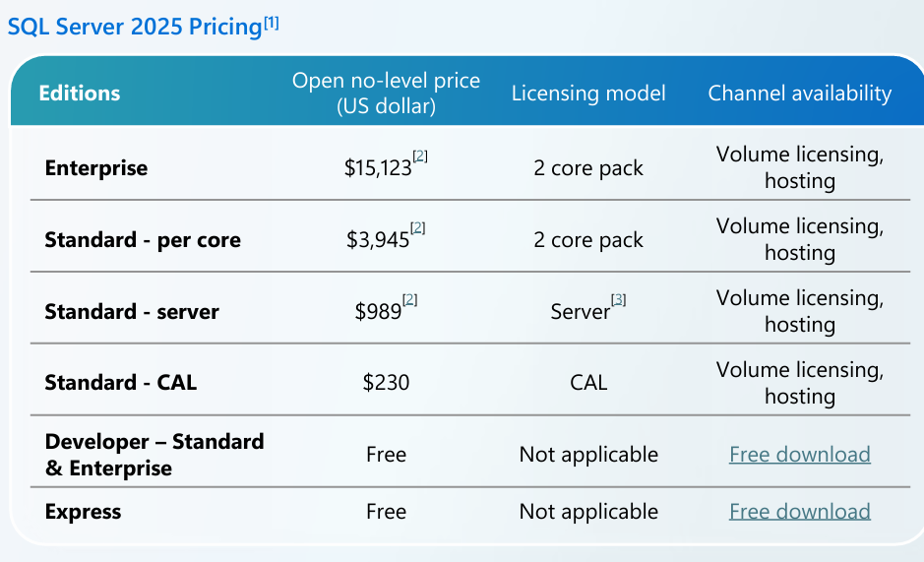Open footnote 2 beside the $3,945 price
The height and width of the screenshot is (562, 924).
coord(418,228)
